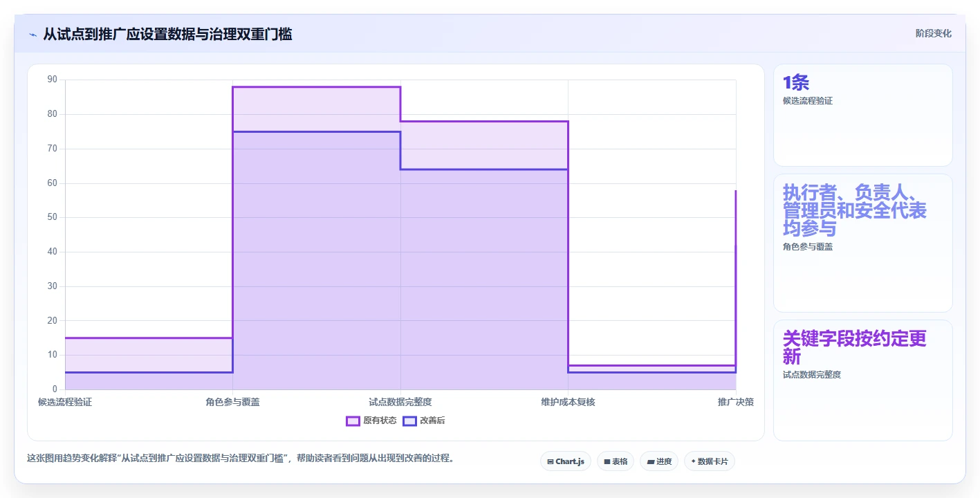Click the 50 y-axis tick value
The width and height of the screenshot is (980, 498).
[x=53, y=217]
